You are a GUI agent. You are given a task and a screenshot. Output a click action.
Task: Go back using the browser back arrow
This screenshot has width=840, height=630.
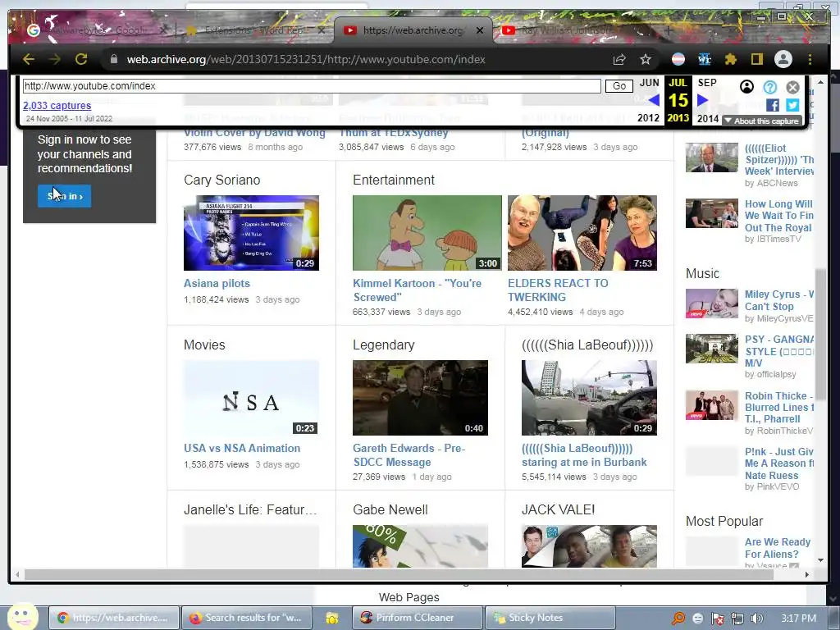click(29, 59)
